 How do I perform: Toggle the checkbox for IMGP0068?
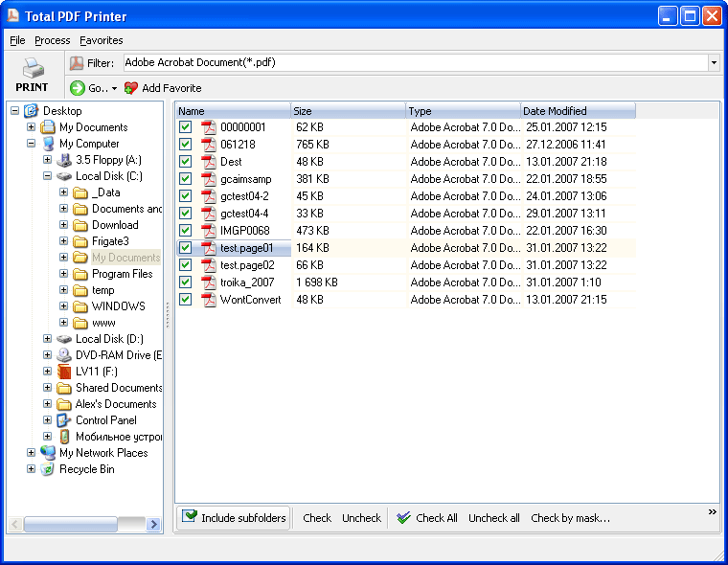(186, 231)
